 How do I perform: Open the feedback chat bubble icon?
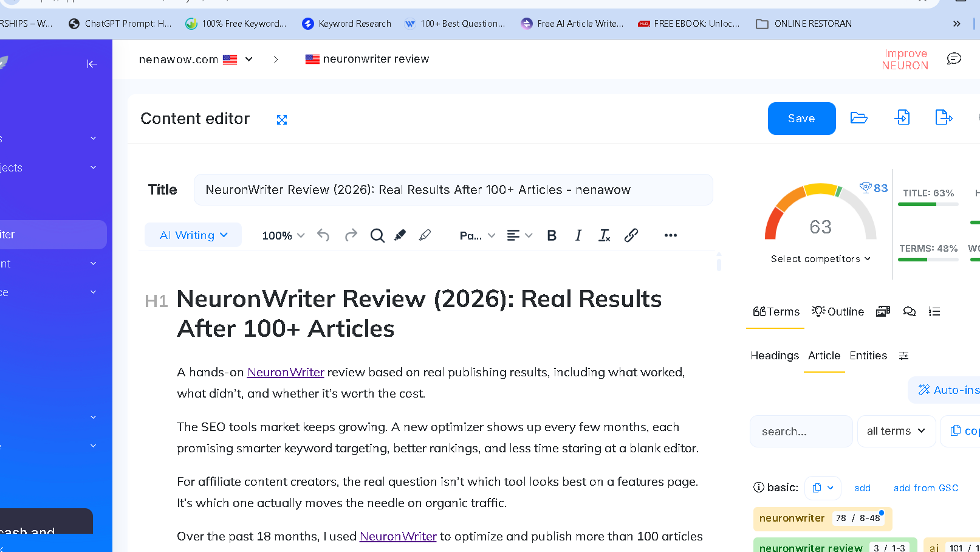coord(954,59)
